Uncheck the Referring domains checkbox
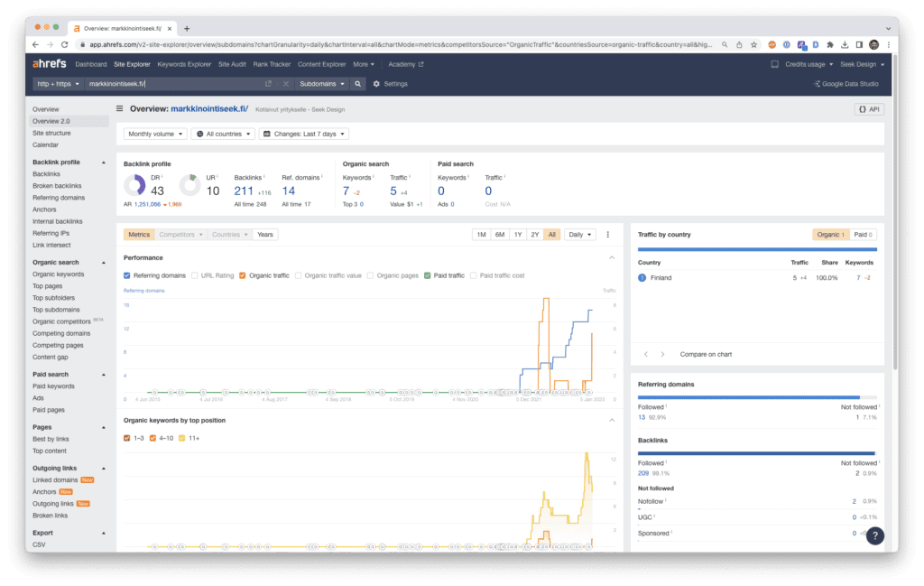Screen dimensions: 924x586 [x=126, y=275]
